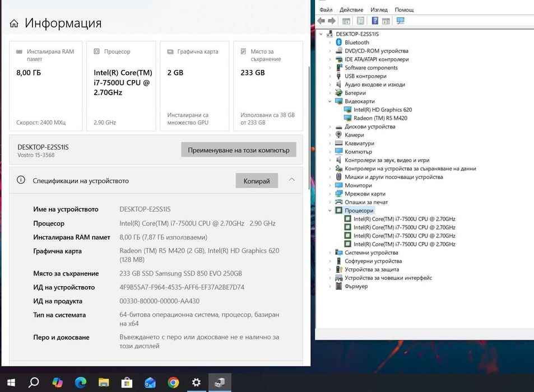Open Microsoft Store from taskbar

tap(127, 383)
